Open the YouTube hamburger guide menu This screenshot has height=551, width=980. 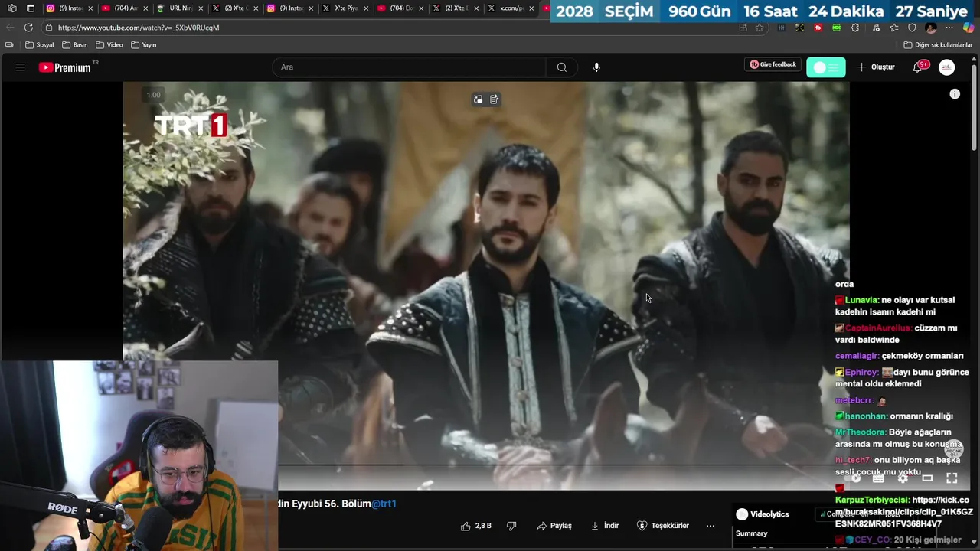click(21, 67)
